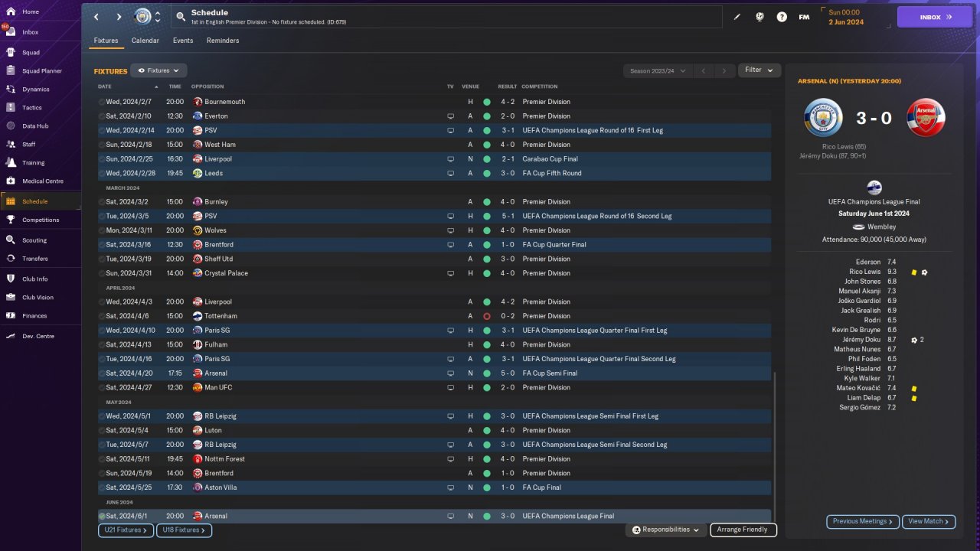
Task: Toggle the circle beside the Crystal Palace fixture date
Action: point(102,273)
